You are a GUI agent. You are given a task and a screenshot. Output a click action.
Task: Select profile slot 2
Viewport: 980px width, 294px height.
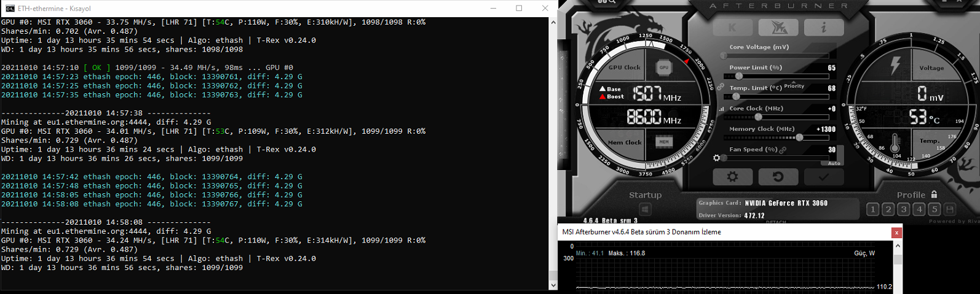click(x=888, y=209)
